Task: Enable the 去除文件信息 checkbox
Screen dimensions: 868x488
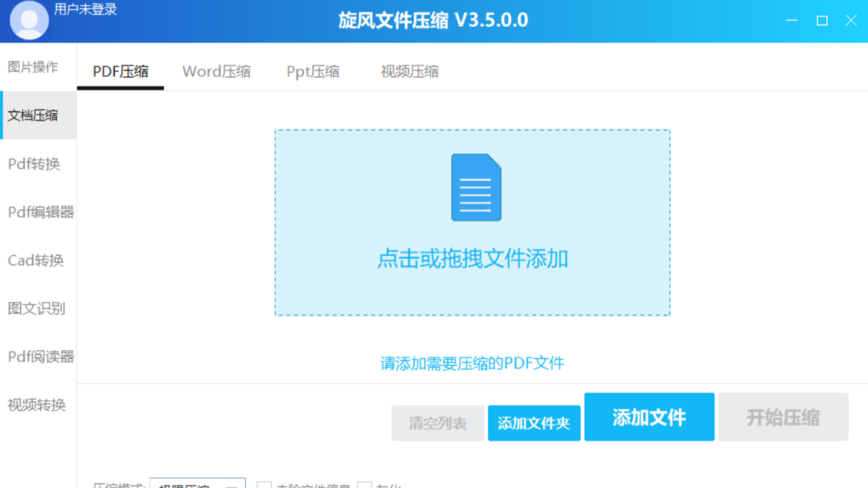Action: coord(264,485)
